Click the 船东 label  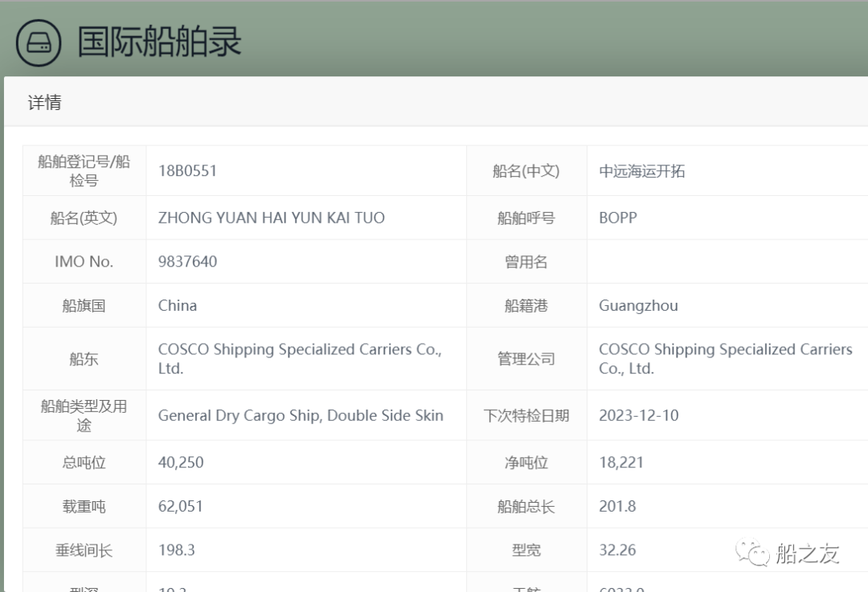(84, 359)
